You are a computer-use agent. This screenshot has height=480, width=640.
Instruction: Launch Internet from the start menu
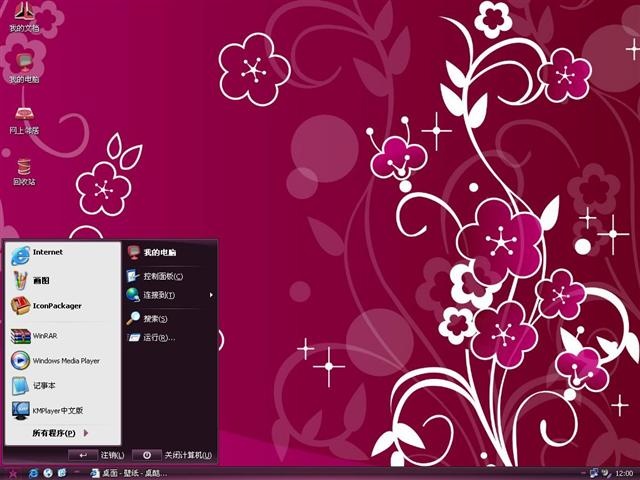tap(63, 255)
